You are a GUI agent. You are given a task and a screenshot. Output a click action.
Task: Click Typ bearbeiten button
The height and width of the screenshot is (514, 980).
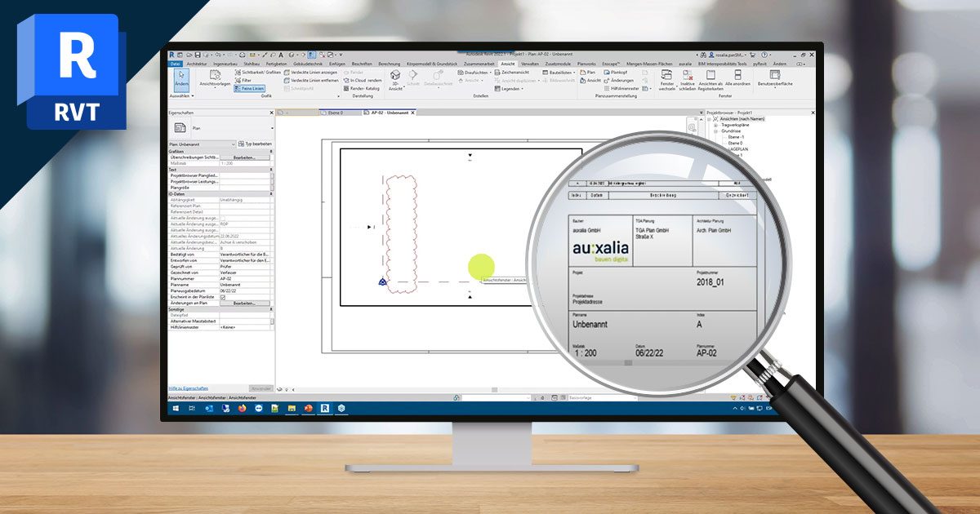256,144
